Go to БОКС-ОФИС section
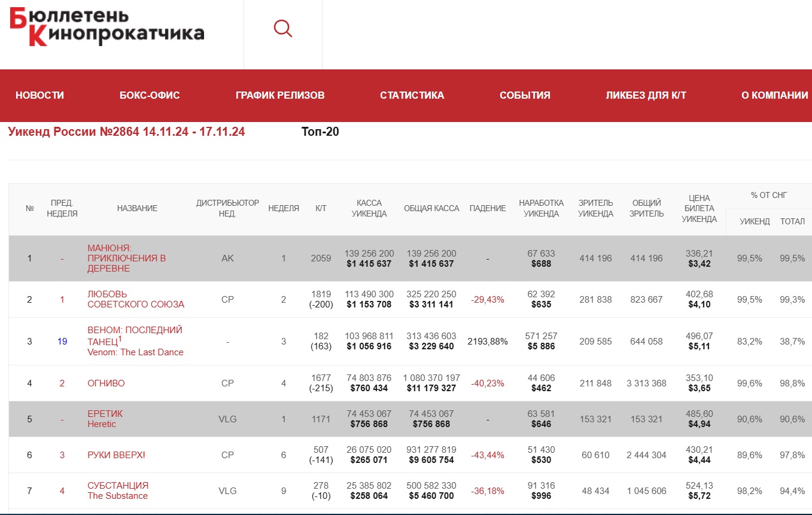This screenshot has height=515, width=812. coord(150,95)
